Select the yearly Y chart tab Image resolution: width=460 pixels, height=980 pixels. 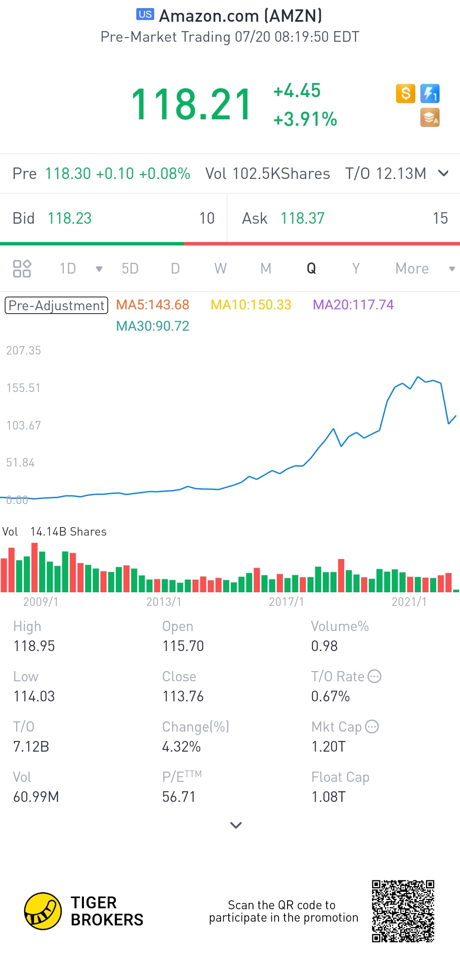point(356,268)
